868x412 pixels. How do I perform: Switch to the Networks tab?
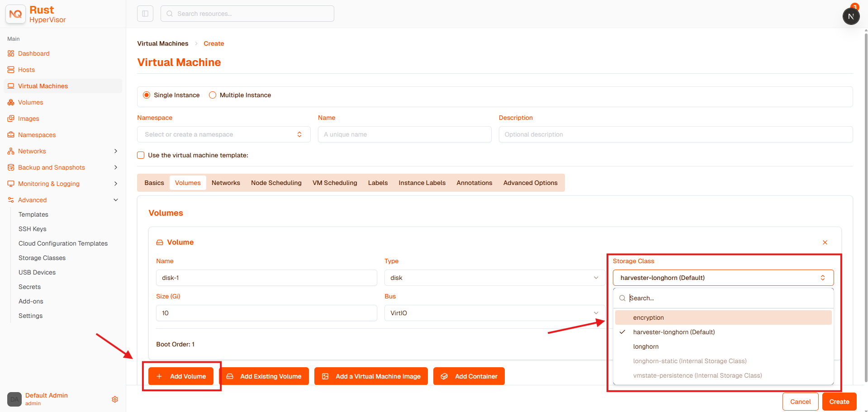226,183
